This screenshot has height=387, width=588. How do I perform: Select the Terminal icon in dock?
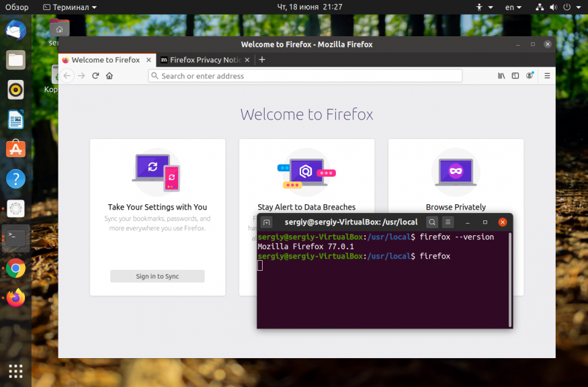(x=15, y=238)
